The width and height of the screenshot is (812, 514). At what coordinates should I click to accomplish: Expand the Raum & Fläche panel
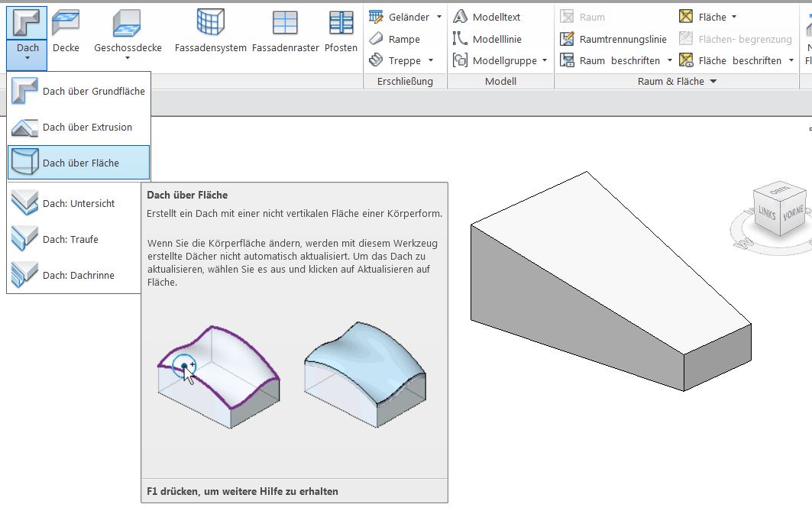pyautogui.click(x=713, y=81)
